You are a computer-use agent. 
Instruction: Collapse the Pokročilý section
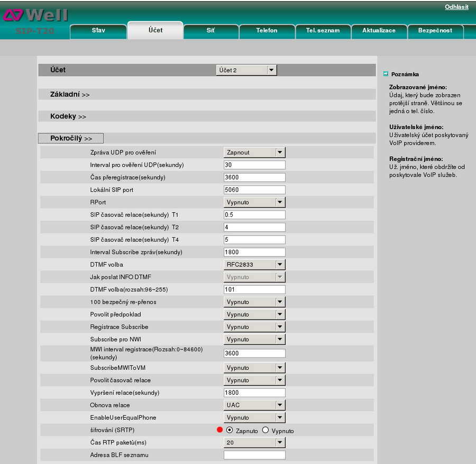[71, 138]
